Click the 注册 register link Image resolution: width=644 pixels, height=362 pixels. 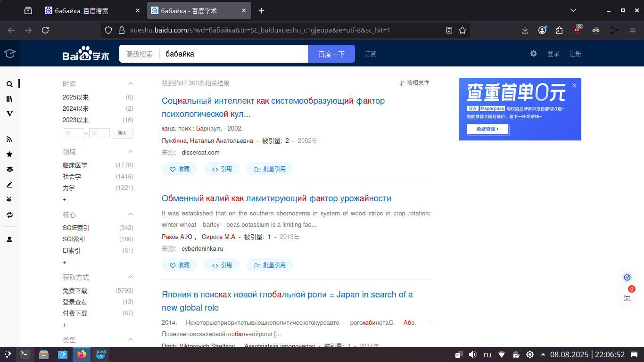[x=575, y=54]
